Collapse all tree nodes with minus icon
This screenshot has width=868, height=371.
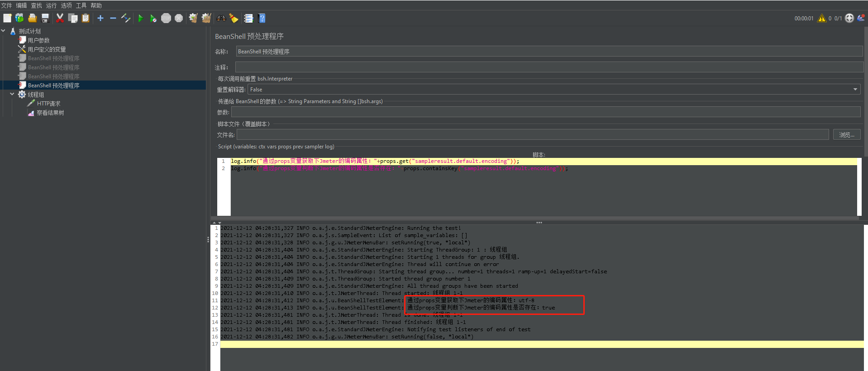tap(113, 18)
